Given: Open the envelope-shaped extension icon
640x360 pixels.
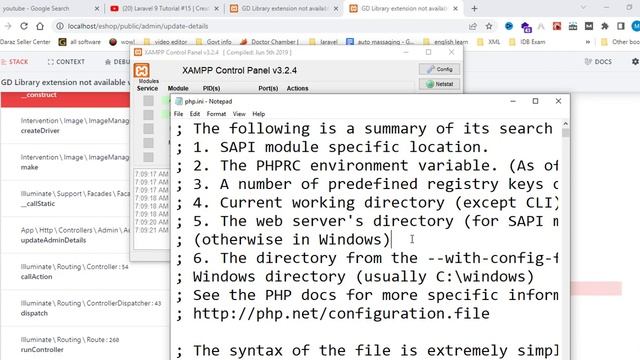Looking at the screenshot, I should [589, 26].
